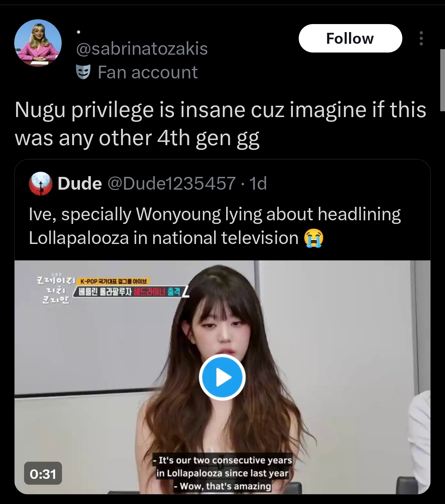Open the @sabrinatozakis handle
The image size is (445, 504).
(142, 49)
